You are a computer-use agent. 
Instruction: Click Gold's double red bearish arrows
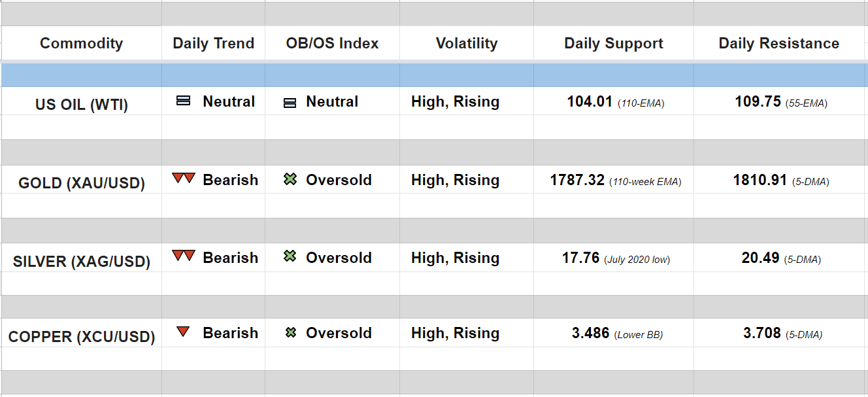point(184,179)
